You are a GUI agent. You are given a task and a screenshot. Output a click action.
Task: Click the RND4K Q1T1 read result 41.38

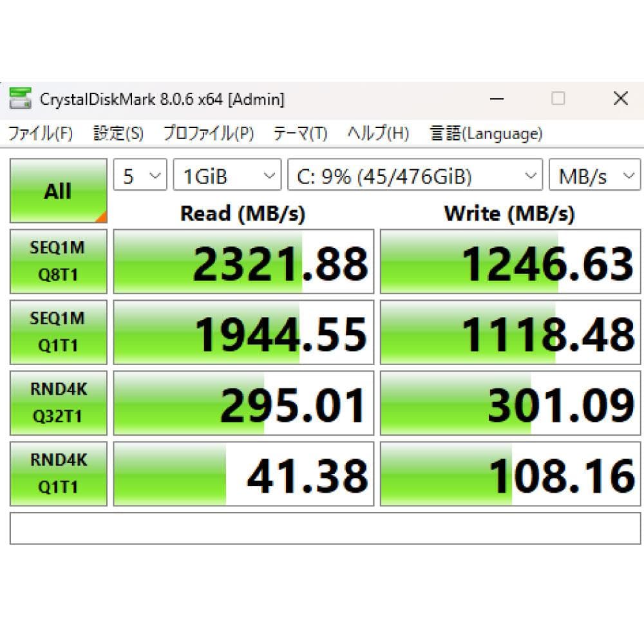(x=243, y=474)
